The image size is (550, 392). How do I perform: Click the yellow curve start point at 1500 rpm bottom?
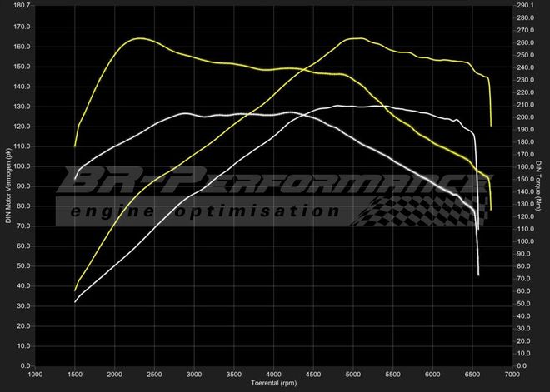tap(75, 291)
